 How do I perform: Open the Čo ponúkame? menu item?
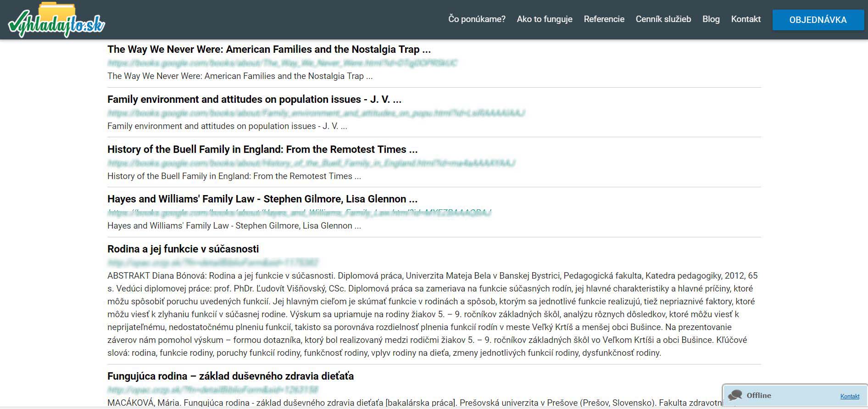(477, 19)
